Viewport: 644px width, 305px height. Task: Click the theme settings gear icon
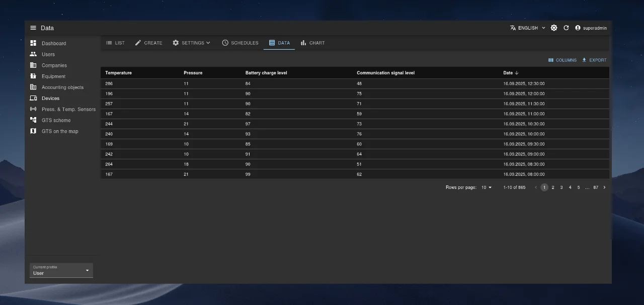[554, 28]
